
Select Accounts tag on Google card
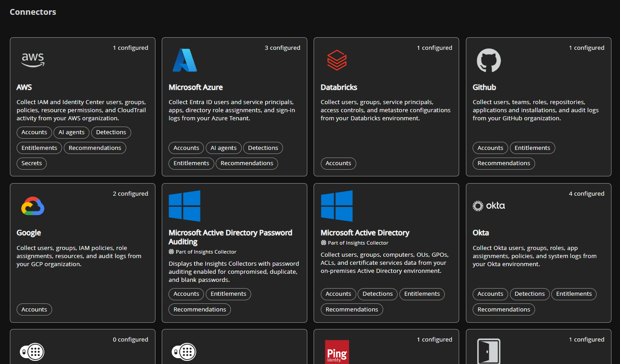(x=34, y=309)
